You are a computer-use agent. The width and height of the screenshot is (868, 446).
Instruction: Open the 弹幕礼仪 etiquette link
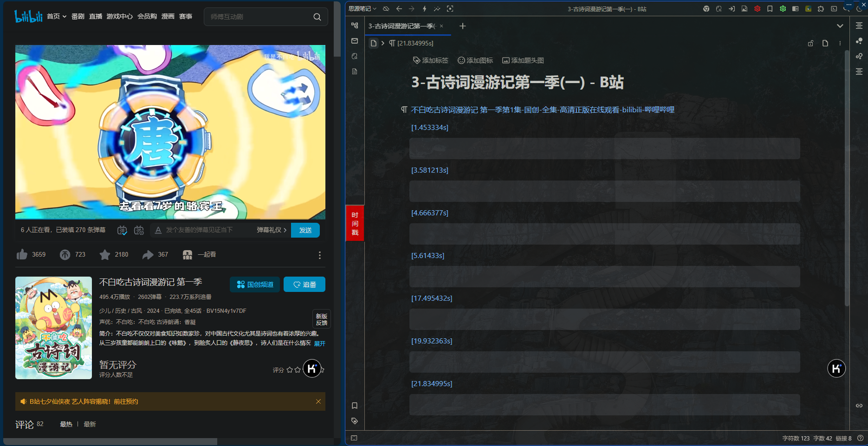pos(272,230)
